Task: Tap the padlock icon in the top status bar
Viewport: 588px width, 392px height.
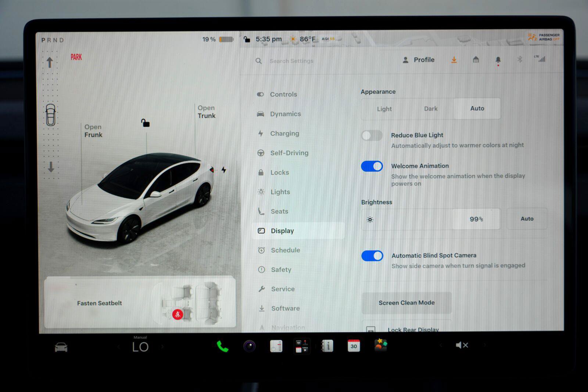Action: 247,39
